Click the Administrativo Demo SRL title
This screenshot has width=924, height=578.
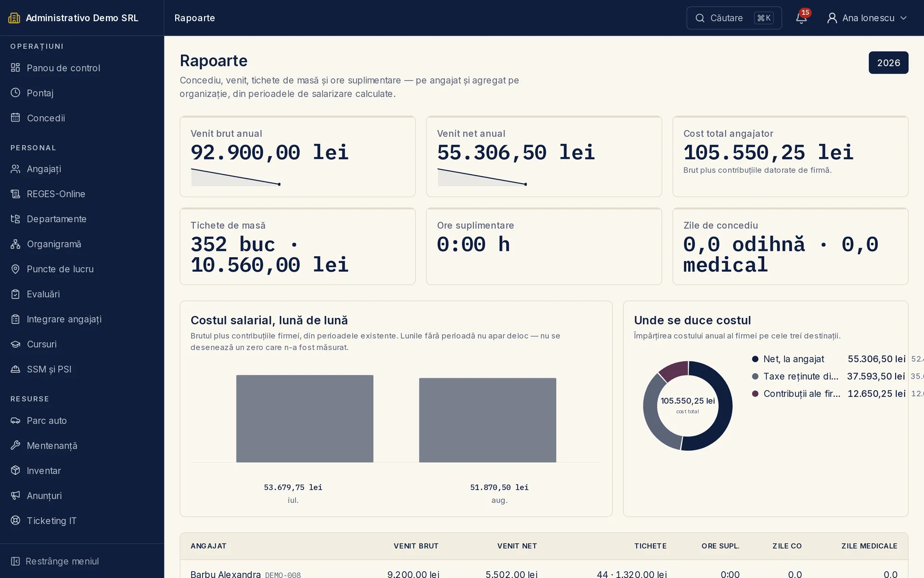coord(82,18)
